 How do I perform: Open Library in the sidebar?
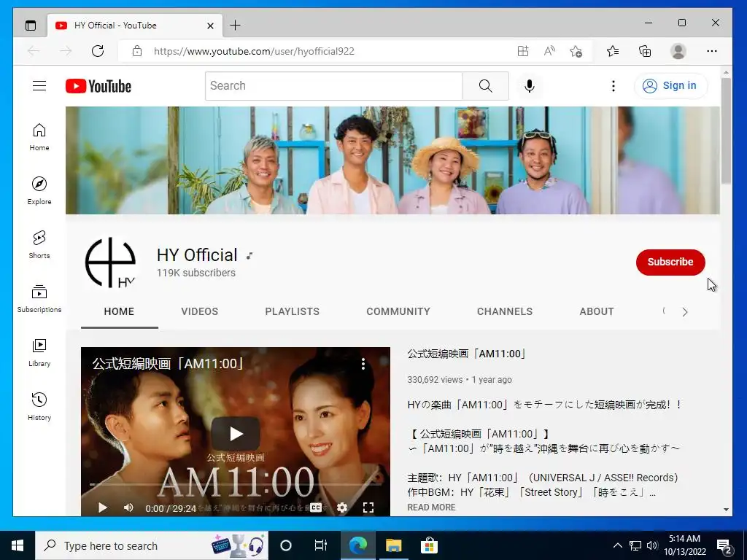pos(39,353)
